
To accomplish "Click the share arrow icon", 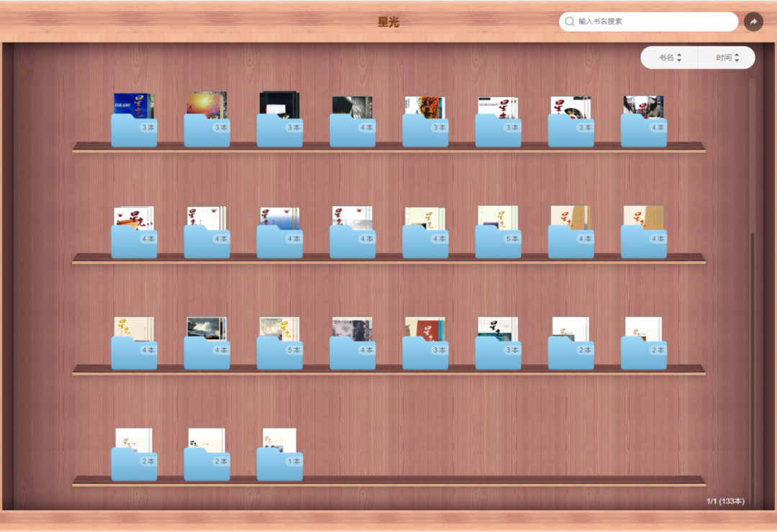I will 753,22.
